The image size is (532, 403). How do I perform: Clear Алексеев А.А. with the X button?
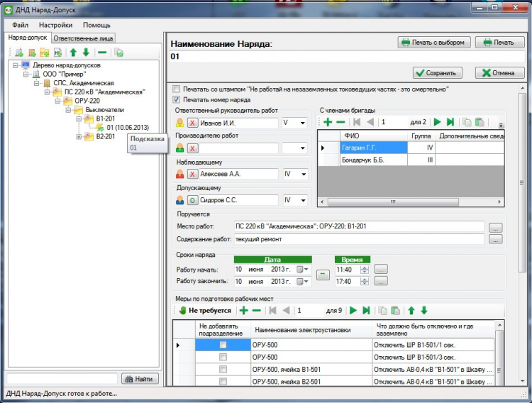(192, 174)
